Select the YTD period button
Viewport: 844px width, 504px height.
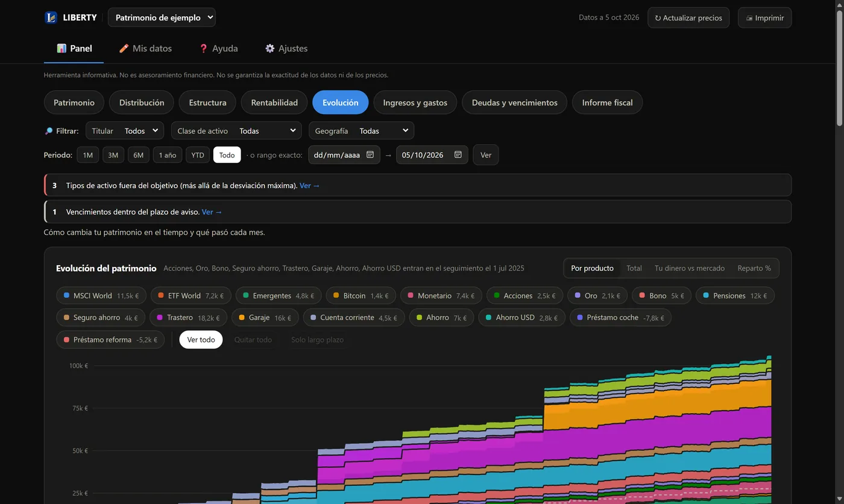[x=197, y=155]
